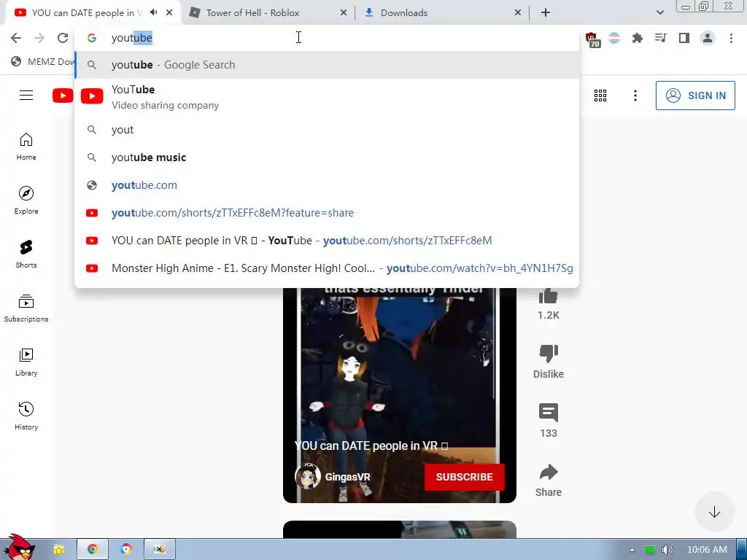Screen dimensions: 747x560
Task: Click the green tray status icon
Action: coord(649,550)
